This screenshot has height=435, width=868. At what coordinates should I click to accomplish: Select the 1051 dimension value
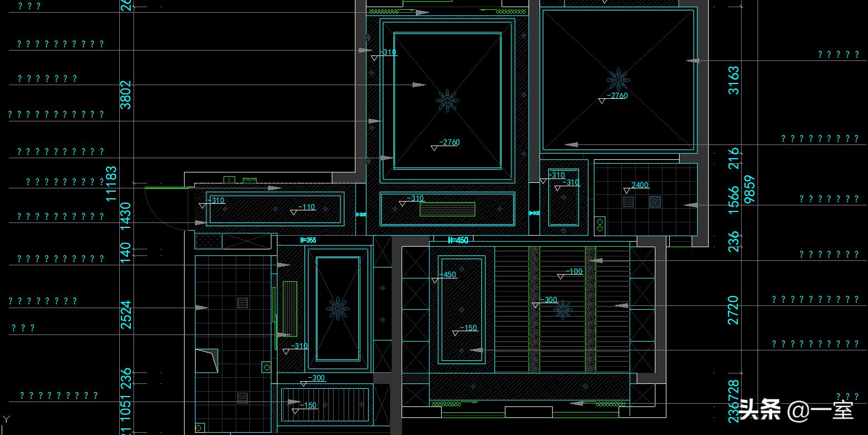[x=126, y=407]
